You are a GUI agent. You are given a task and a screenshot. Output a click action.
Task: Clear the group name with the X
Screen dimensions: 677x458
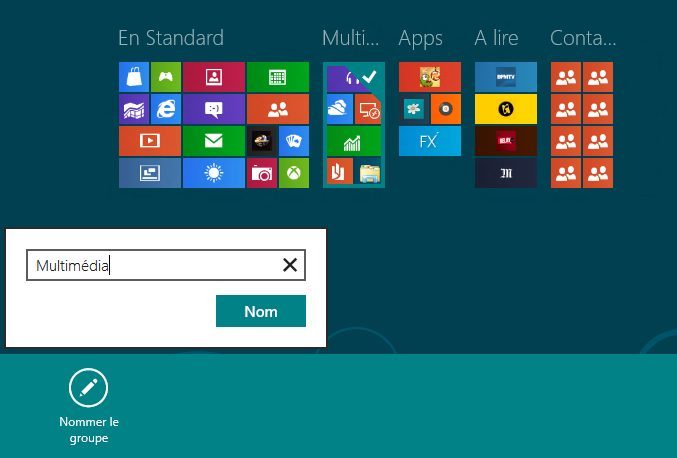pos(290,265)
